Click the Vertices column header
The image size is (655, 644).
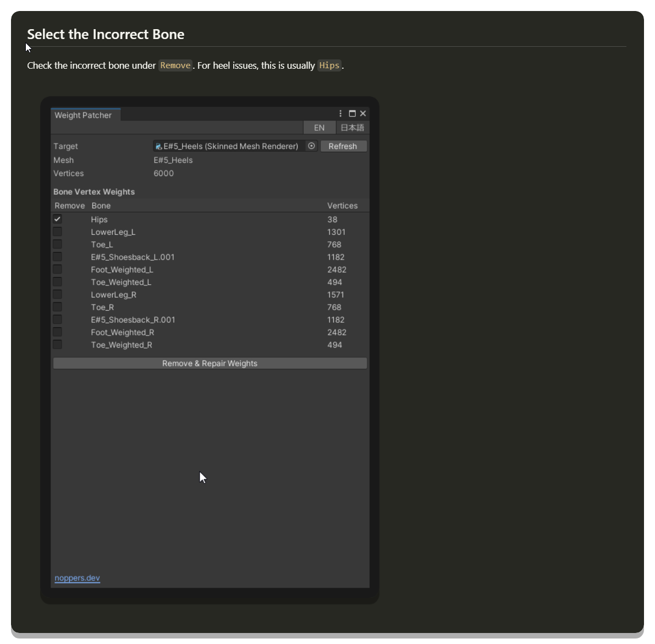click(x=343, y=206)
